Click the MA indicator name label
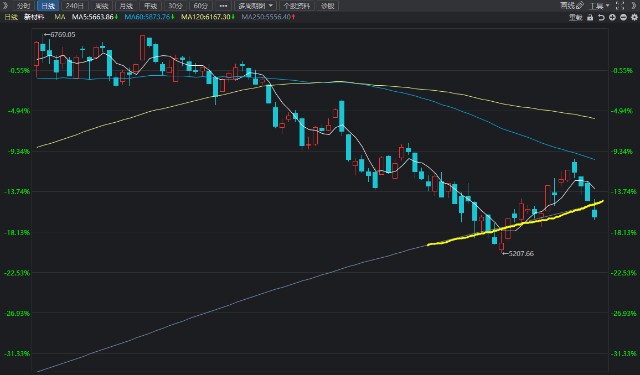 point(60,17)
